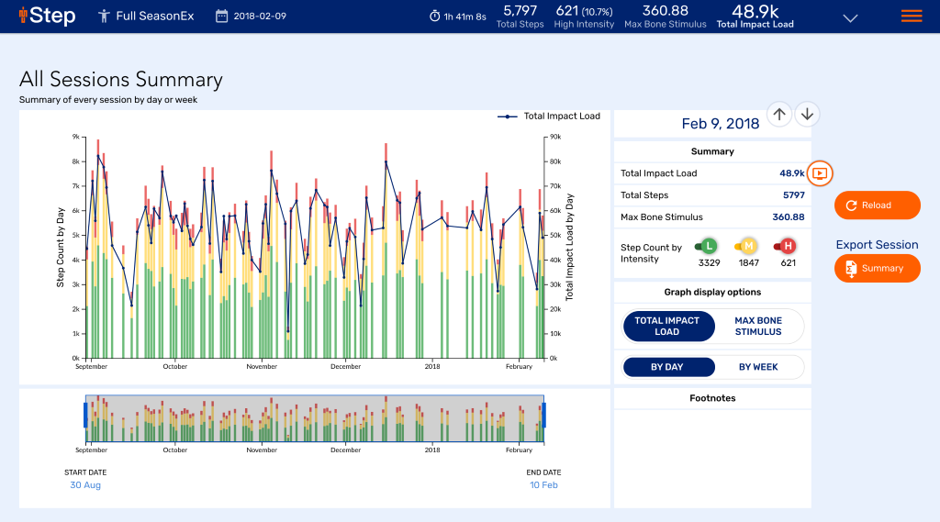The image size is (940, 522).
Task: Open the END DATE 10 Feb picker
Action: (544, 485)
